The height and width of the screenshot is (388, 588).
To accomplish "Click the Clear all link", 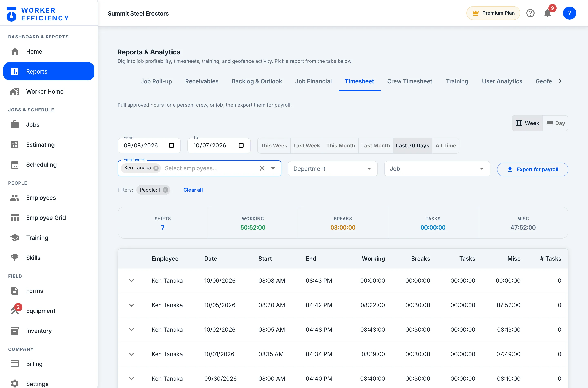I will (x=193, y=190).
